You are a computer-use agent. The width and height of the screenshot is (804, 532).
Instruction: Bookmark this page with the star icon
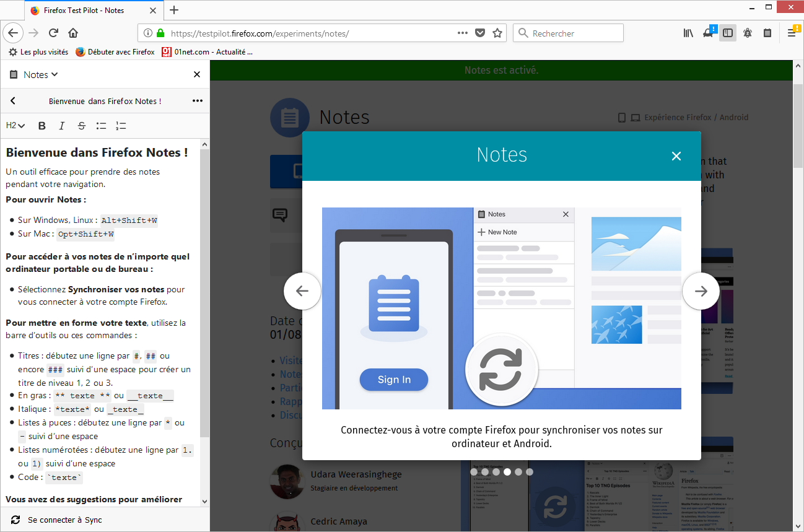(x=497, y=33)
